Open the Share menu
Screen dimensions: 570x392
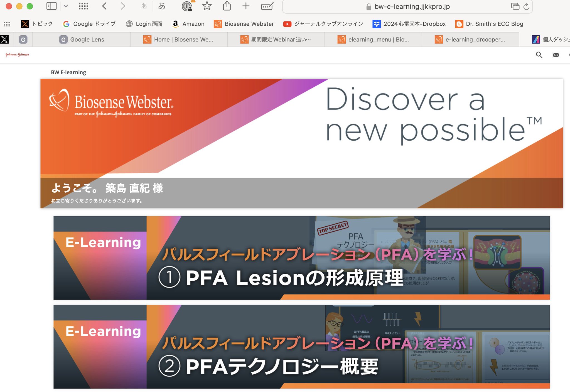click(227, 6)
